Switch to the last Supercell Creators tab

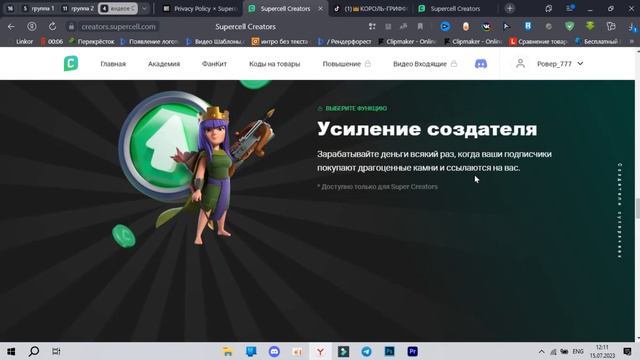(x=455, y=9)
